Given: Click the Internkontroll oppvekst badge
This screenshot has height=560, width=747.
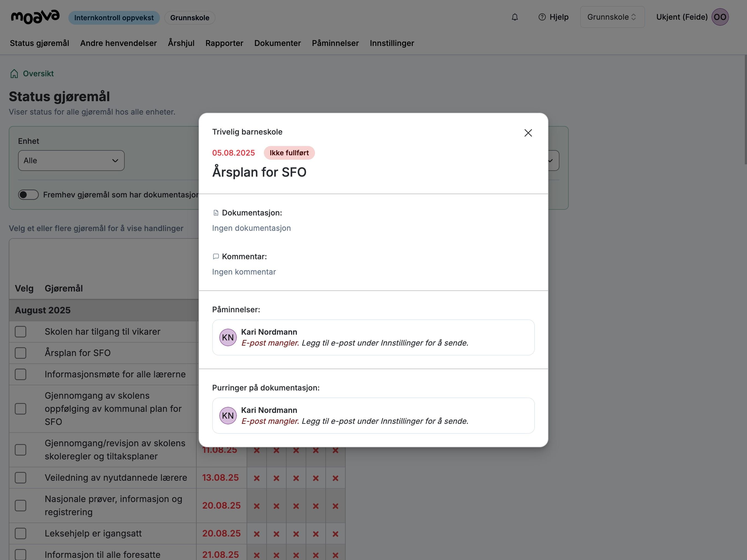Looking at the screenshot, I should click(x=114, y=18).
